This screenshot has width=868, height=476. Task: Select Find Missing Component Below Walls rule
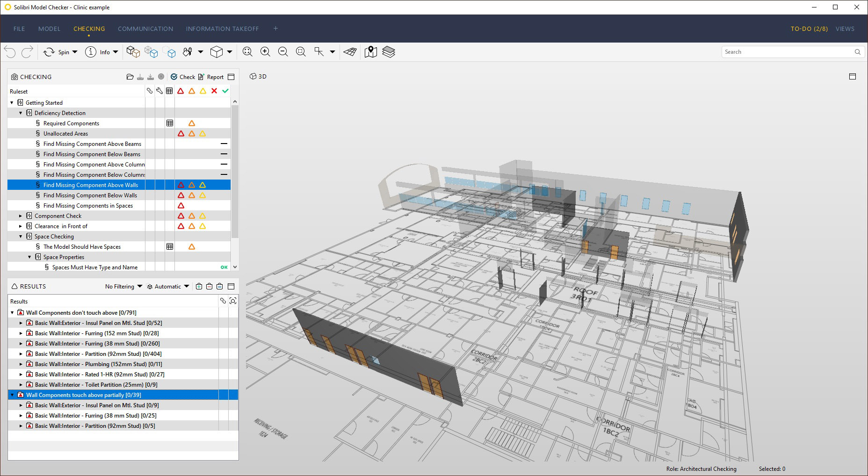[90, 195]
